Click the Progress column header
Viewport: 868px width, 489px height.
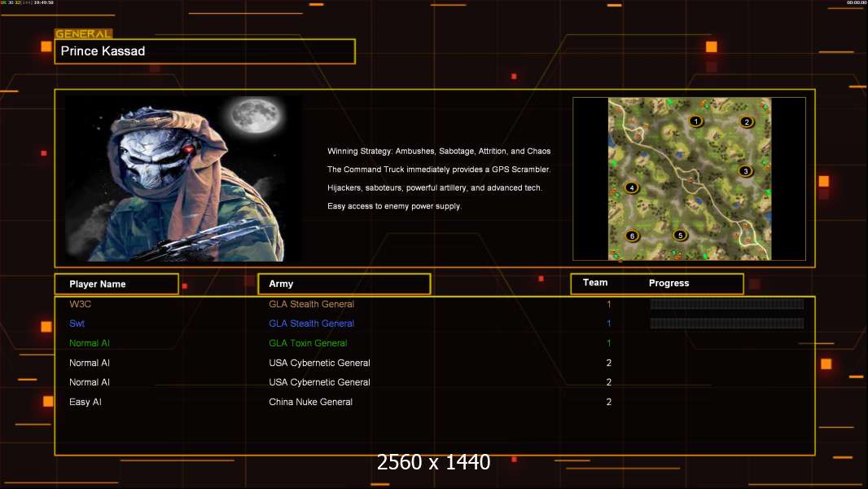[x=669, y=283]
